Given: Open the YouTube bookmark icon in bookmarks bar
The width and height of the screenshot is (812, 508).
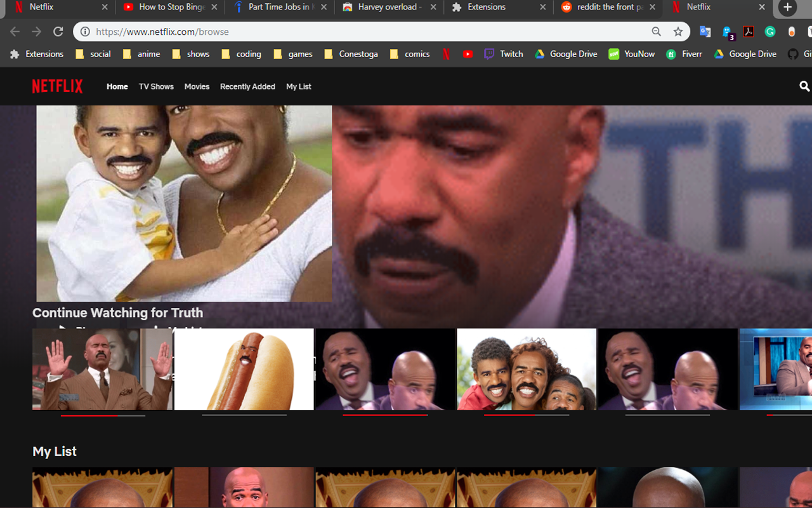Looking at the screenshot, I should click(x=468, y=54).
